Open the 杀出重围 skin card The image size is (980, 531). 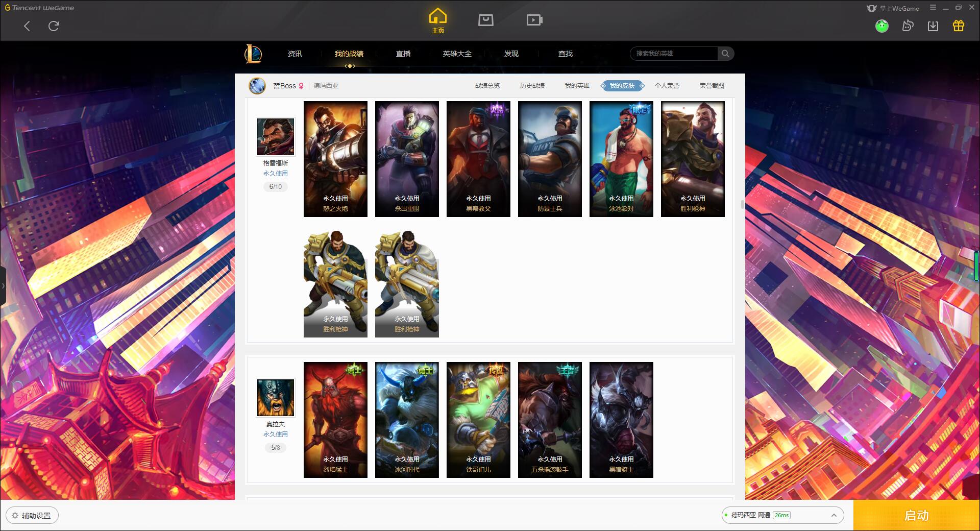click(x=407, y=159)
